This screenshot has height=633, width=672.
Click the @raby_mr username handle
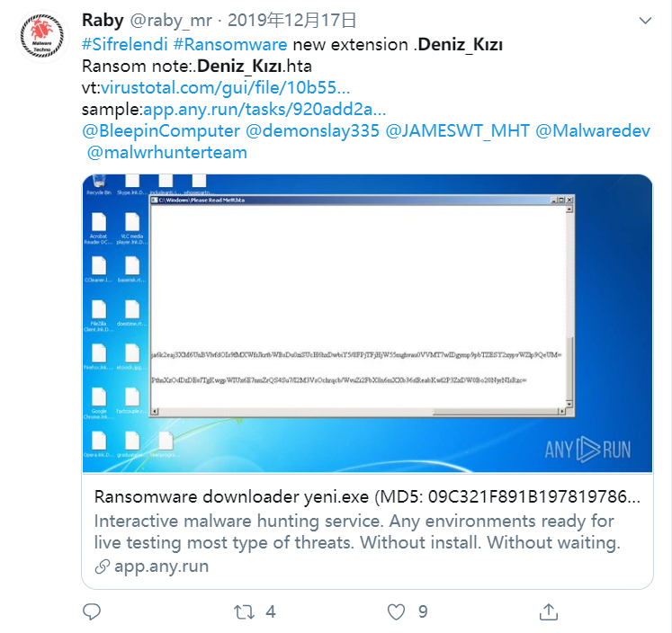[171, 21]
